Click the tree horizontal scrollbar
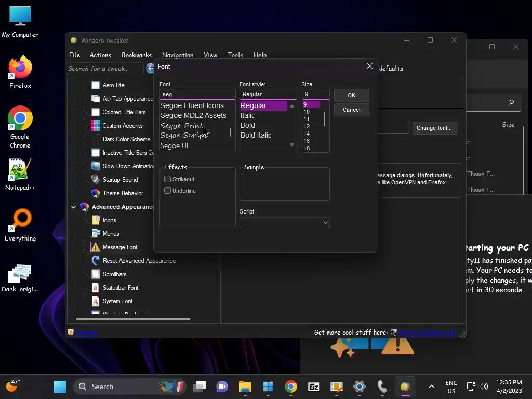 pos(133,319)
